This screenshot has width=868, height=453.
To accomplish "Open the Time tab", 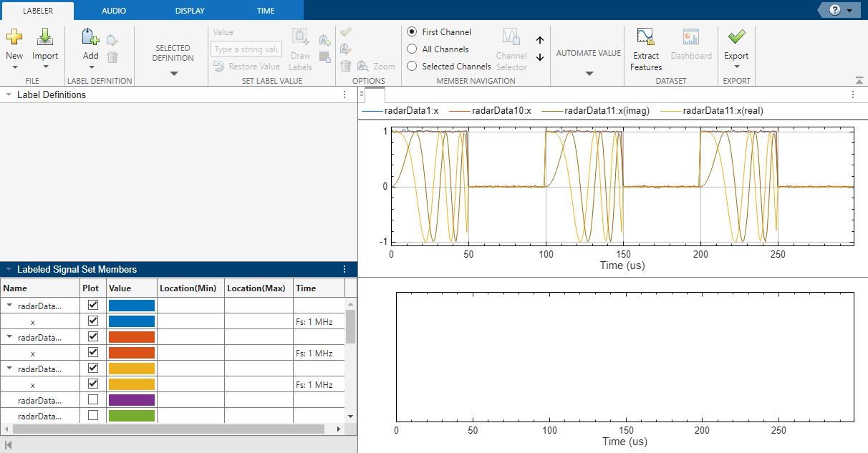I will 266,11.
